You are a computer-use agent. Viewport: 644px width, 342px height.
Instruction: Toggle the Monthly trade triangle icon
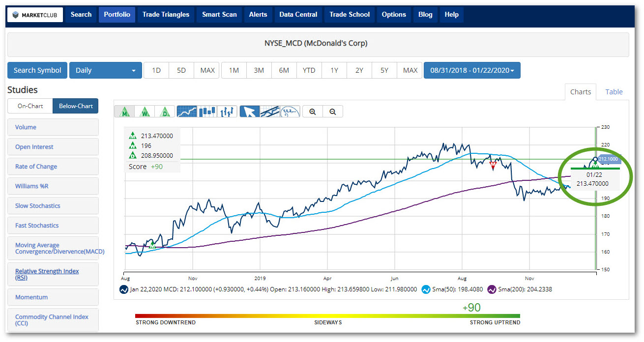point(124,112)
